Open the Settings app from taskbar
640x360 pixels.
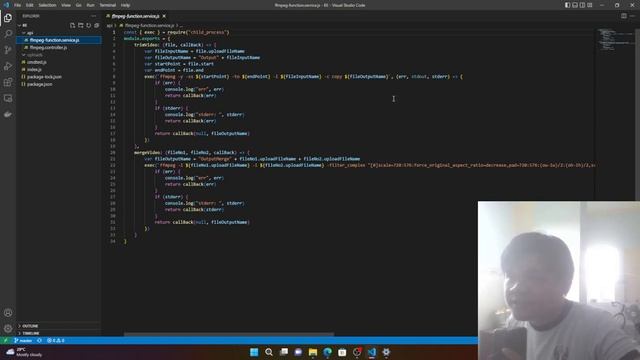(386, 352)
